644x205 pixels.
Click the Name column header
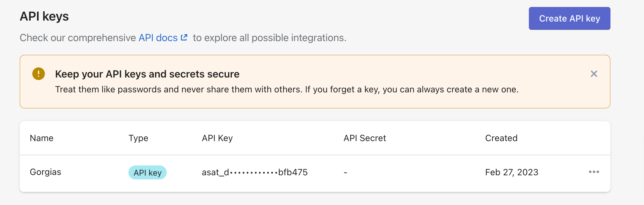[x=41, y=138]
